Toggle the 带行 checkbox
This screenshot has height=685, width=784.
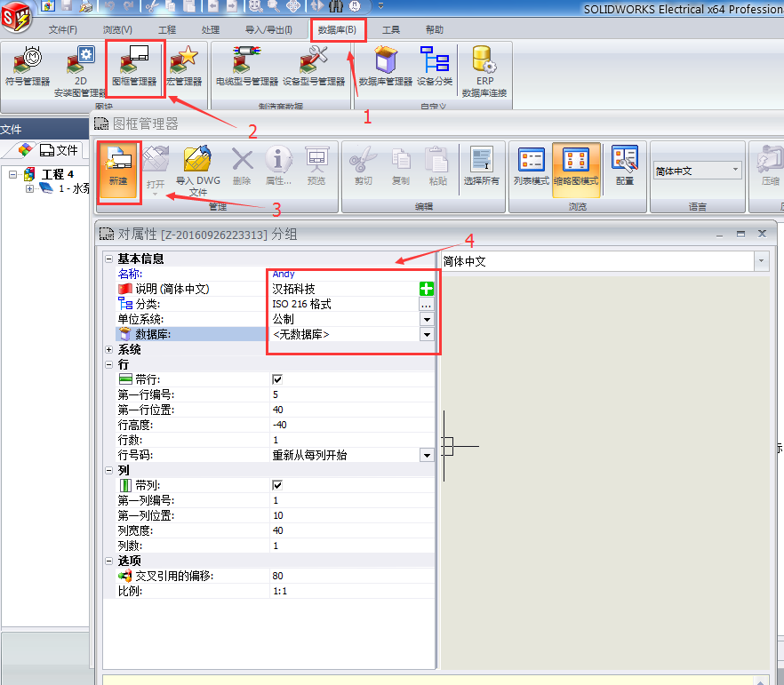277,379
